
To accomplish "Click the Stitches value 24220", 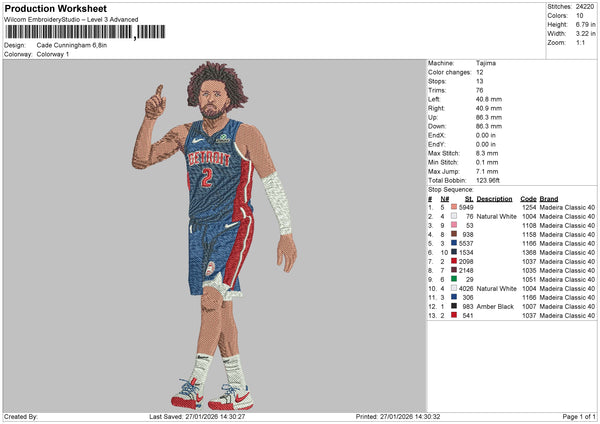I will [x=586, y=6].
